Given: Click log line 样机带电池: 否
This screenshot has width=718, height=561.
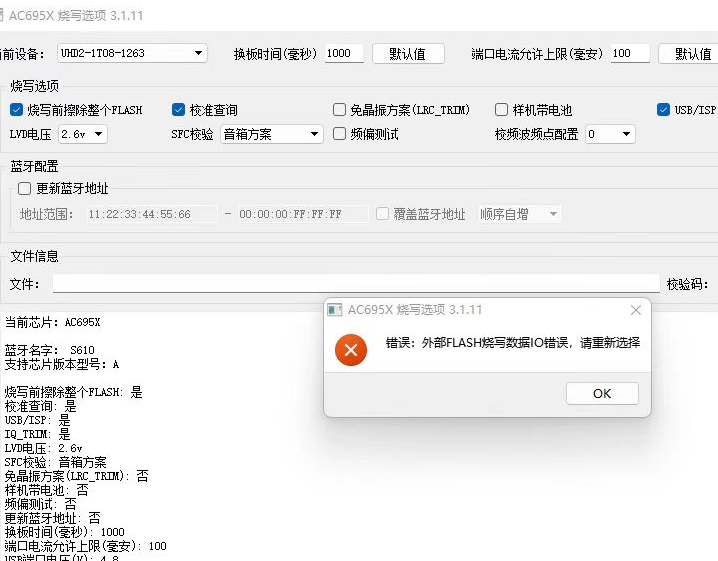Looking at the screenshot, I should (x=47, y=490).
